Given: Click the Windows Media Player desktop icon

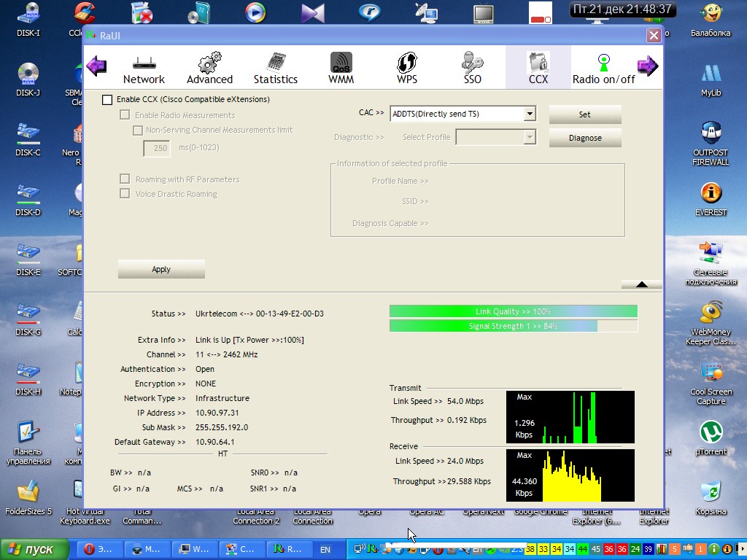Looking at the screenshot, I should tap(255, 13).
